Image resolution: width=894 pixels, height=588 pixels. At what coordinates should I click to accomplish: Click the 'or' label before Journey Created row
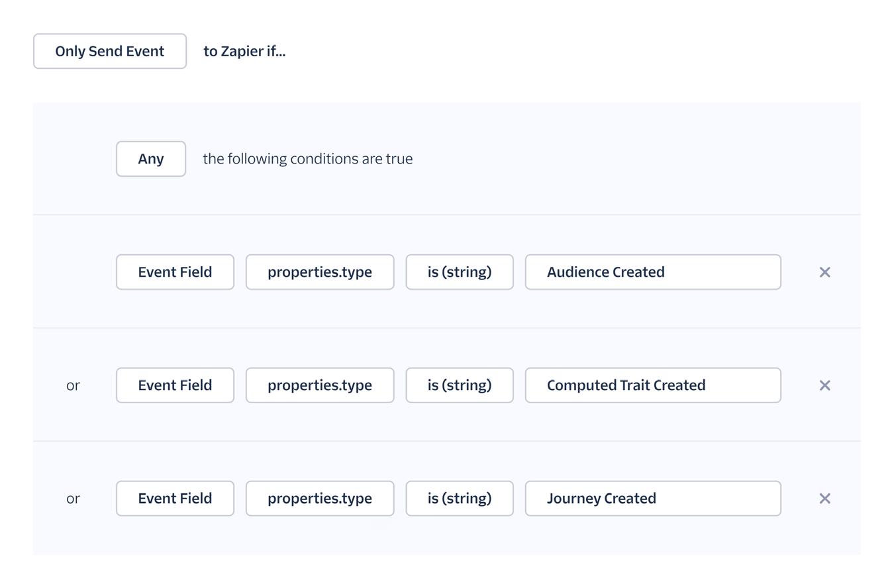(x=73, y=499)
